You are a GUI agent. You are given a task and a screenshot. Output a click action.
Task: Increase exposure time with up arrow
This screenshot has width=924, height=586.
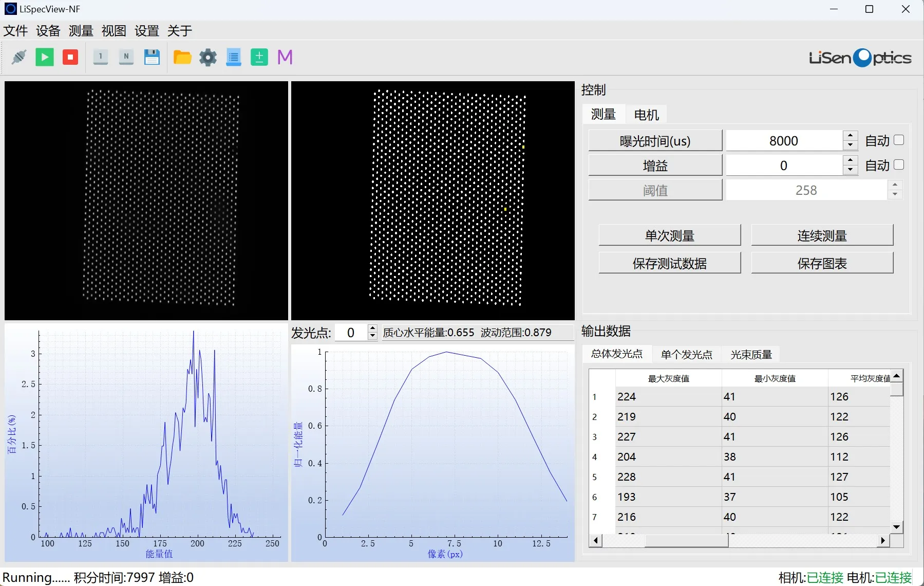(x=851, y=136)
